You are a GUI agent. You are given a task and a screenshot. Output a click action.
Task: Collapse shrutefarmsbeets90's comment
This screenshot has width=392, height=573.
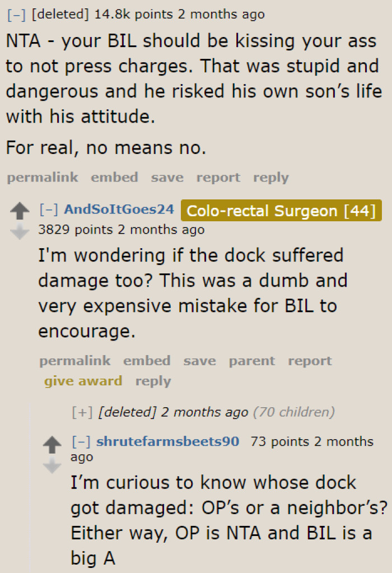tap(82, 441)
